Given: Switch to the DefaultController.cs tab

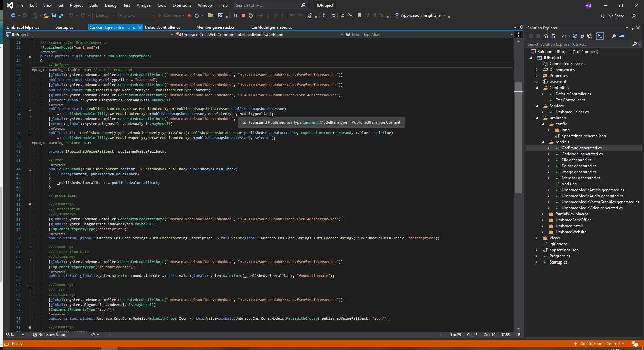Looking at the screenshot, I should 162,27.
